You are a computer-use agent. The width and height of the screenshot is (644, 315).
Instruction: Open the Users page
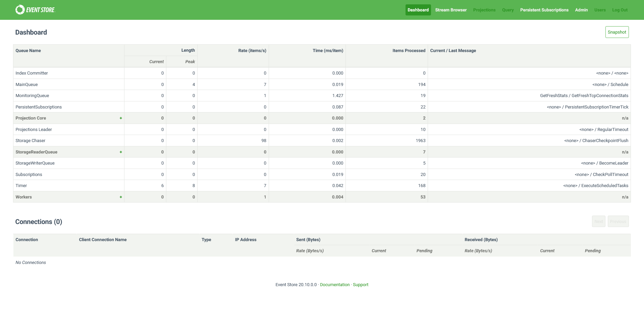tap(600, 10)
